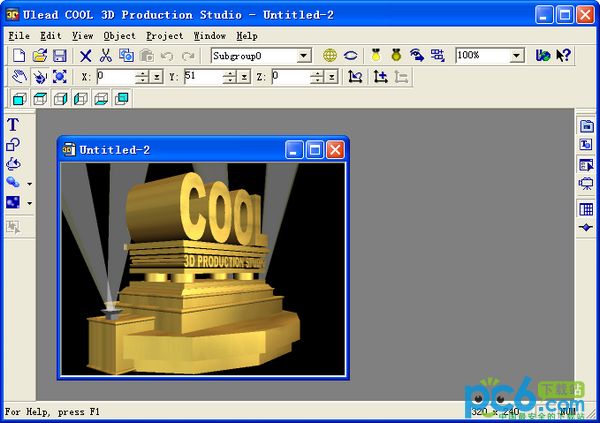Click the Insert Graphics shape tool
Image resolution: width=600 pixels, height=423 pixels.
coord(13,144)
